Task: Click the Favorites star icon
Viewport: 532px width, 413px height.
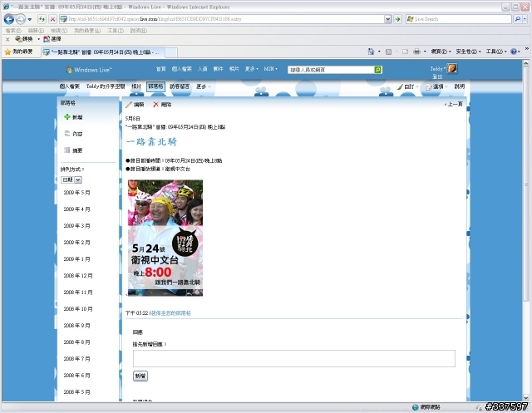Action: (7, 52)
